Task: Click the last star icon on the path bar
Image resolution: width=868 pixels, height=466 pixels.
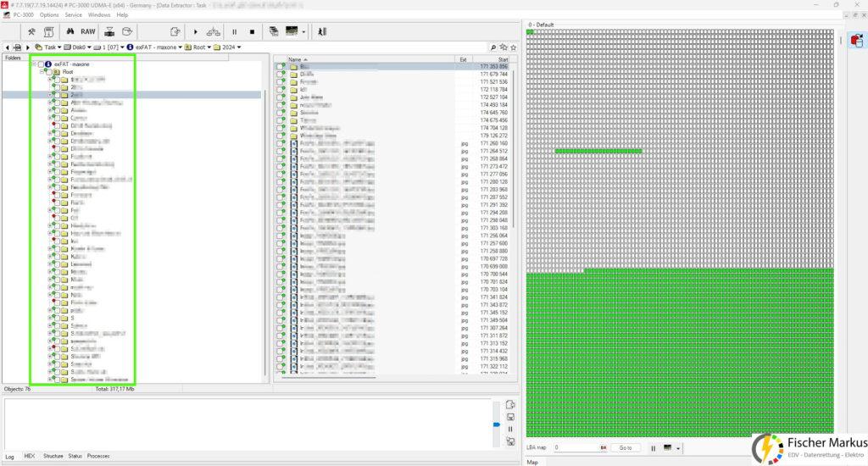Action: [x=513, y=47]
